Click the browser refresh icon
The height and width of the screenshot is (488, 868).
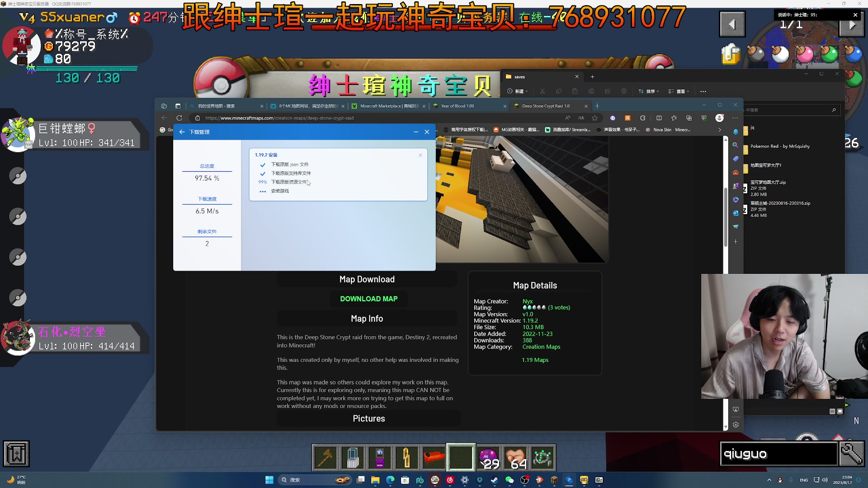pos(179,118)
